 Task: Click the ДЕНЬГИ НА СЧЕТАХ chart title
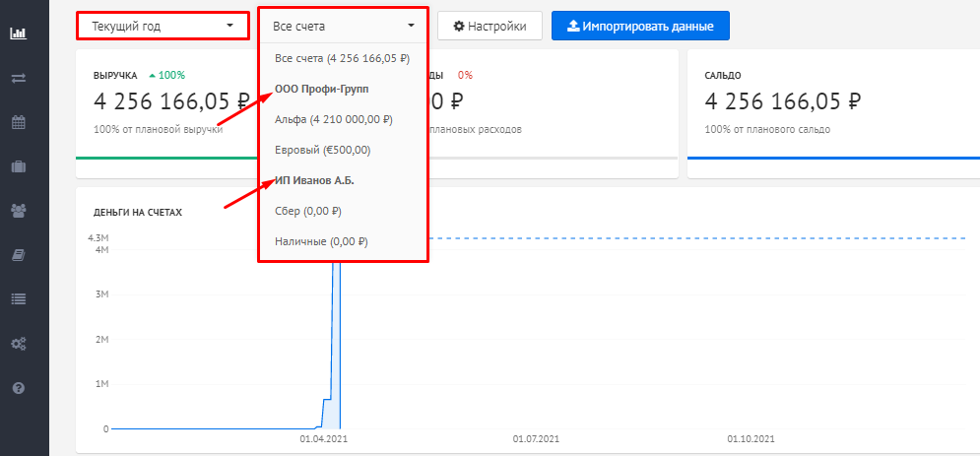138,213
